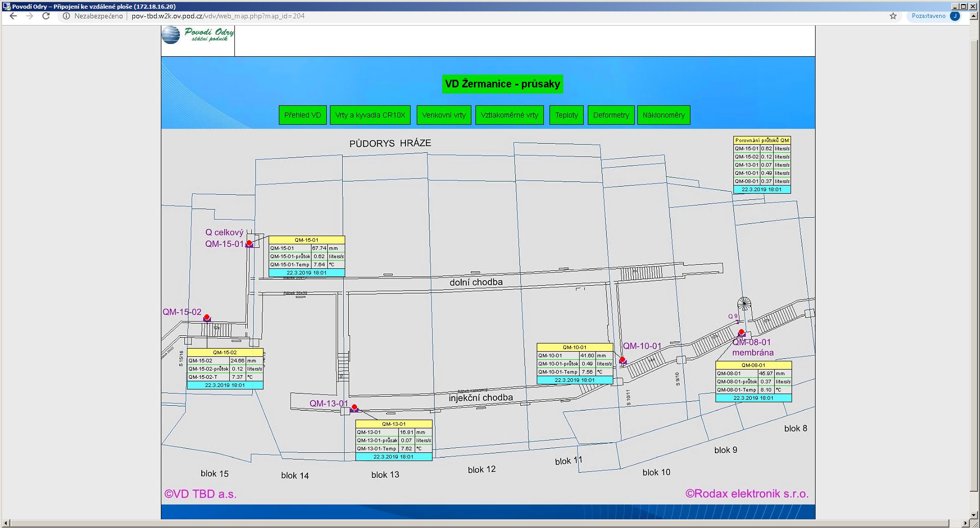Click the QM-13-01 sensor marker on the map

[354, 408]
